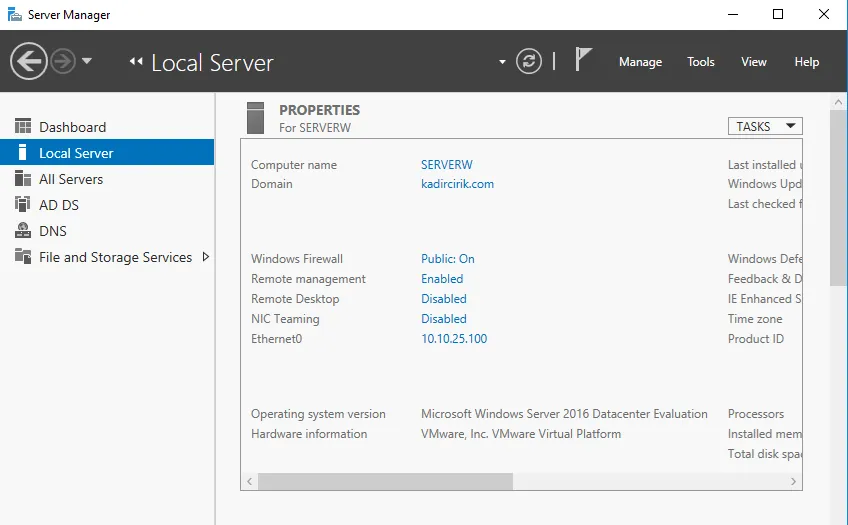Click the File and Storage Services icon
The image size is (848, 525).
23,256
